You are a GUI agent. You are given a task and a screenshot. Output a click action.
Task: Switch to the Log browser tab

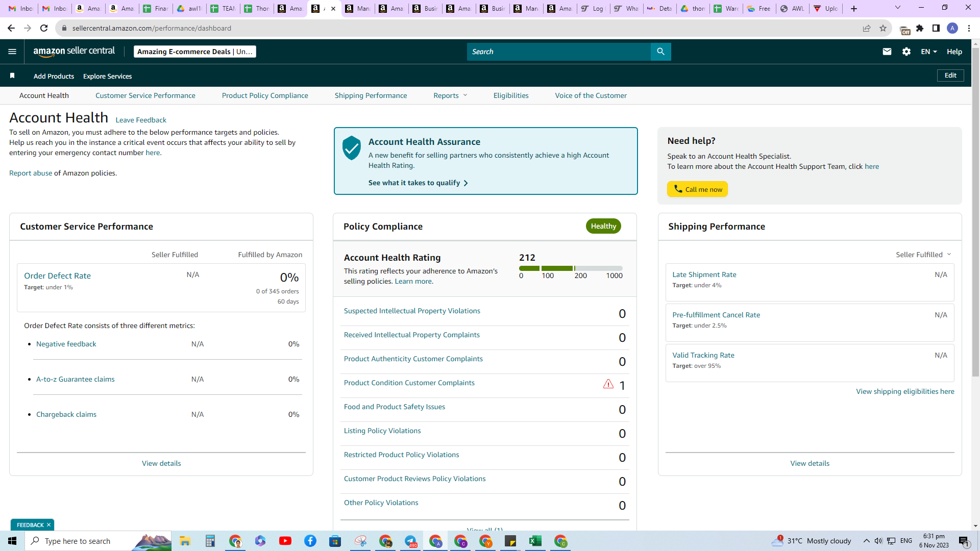point(593,9)
